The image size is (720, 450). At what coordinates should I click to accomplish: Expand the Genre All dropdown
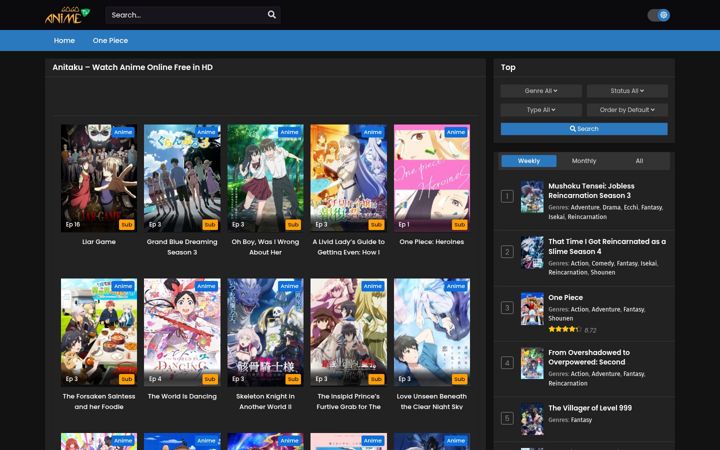coord(541,91)
